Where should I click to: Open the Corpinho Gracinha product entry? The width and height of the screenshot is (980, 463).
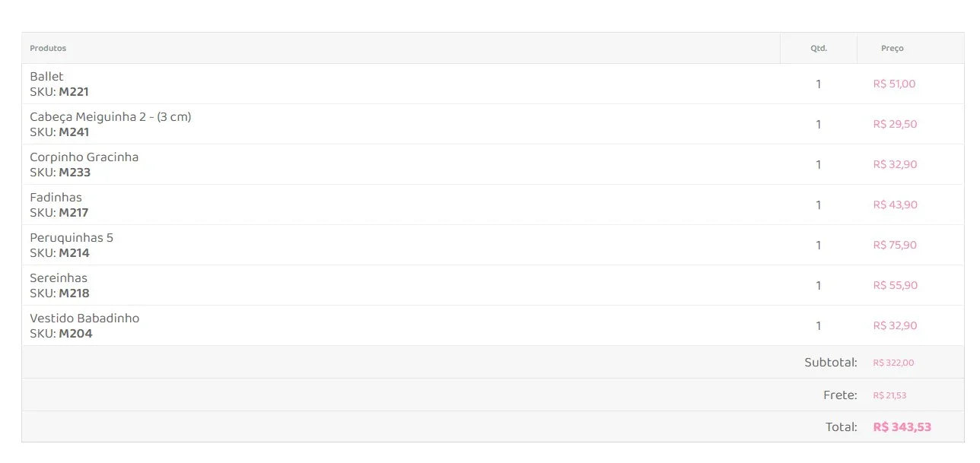point(84,157)
